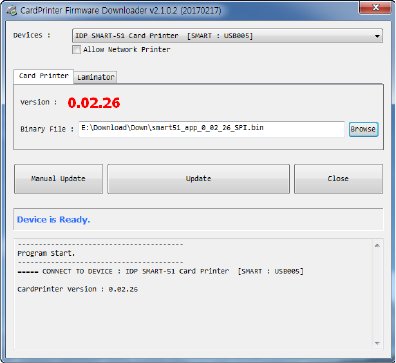Click the 'Device is Ready.' status text
The height and width of the screenshot is (363, 396).
point(53,220)
